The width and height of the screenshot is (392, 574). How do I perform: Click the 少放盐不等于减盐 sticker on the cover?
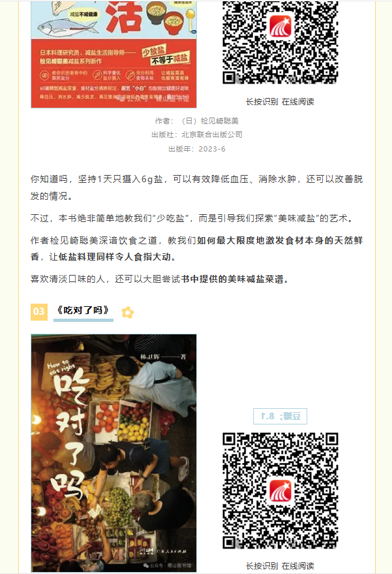click(166, 56)
